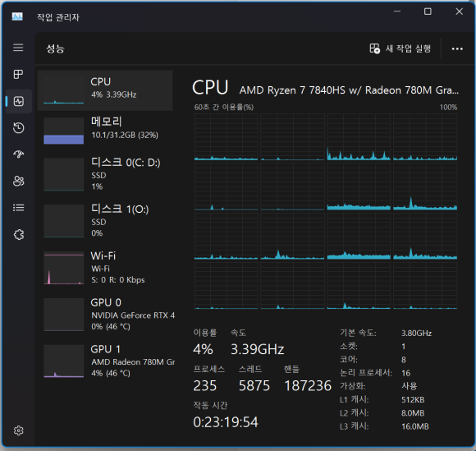The width and height of the screenshot is (476, 451).
Task: Click the AMD Ryzen 7 7840HS processor name
Action: [349, 90]
